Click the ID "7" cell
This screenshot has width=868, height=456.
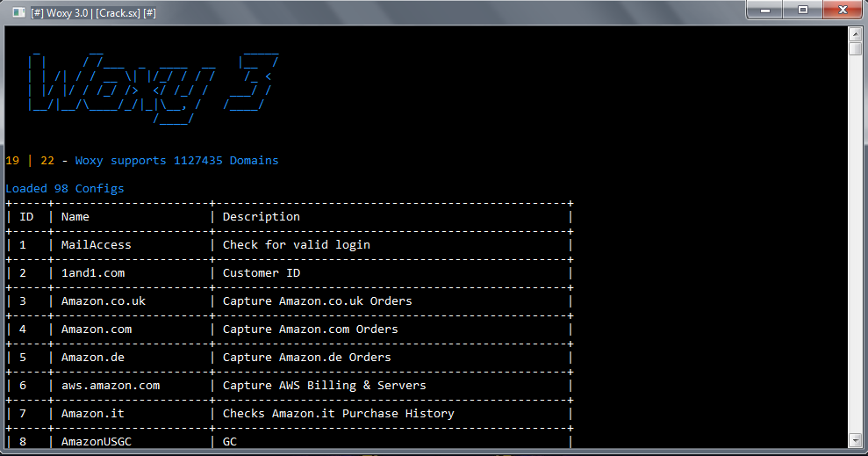(23, 414)
